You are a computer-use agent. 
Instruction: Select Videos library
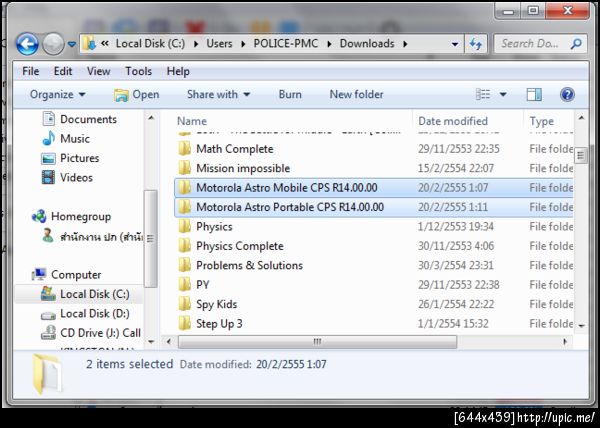[x=67, y=177]
